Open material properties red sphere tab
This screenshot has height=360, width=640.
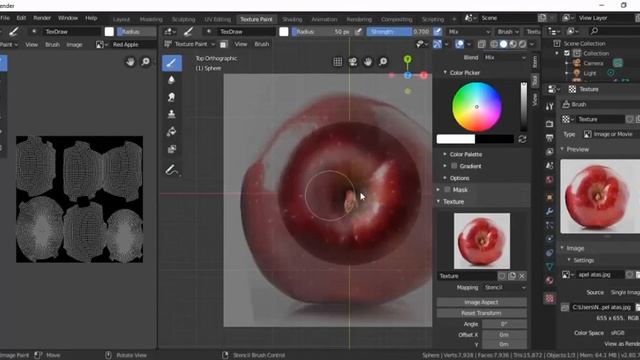click(549, 280)
